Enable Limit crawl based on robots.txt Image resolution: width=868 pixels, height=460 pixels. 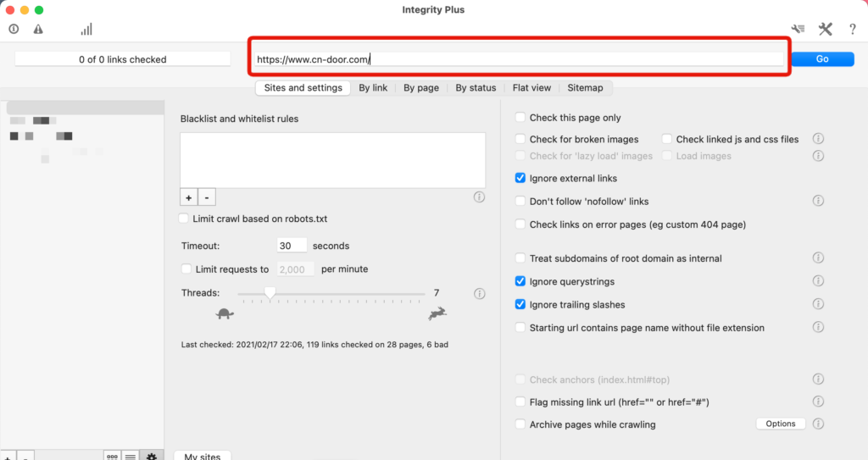point(183,218)
